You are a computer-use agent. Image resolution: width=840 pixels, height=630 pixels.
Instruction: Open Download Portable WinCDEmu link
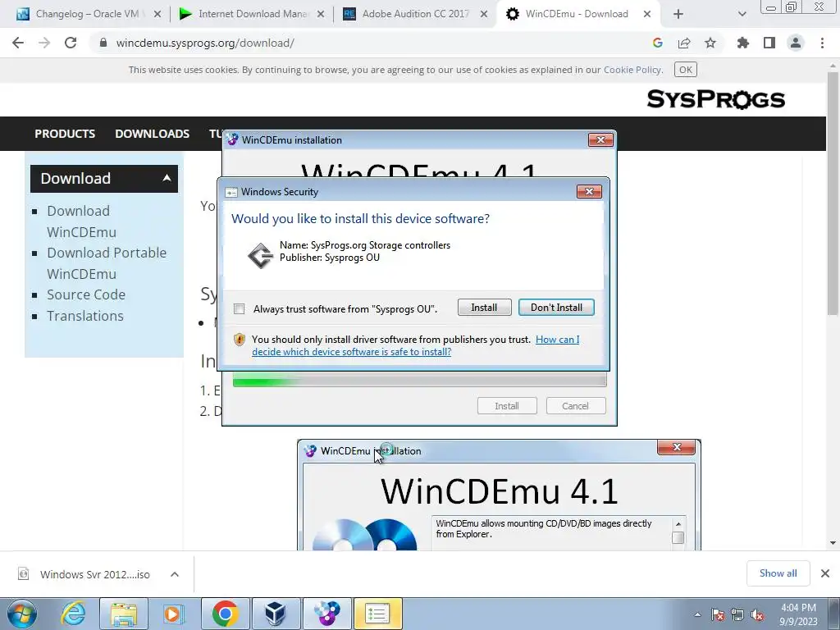107,263
